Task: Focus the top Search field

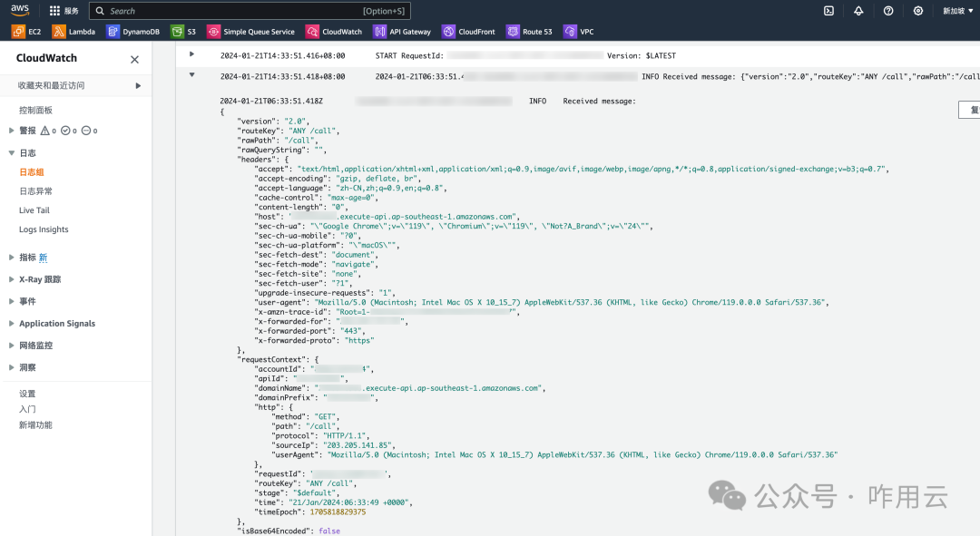Action: [x=250, y=11]
